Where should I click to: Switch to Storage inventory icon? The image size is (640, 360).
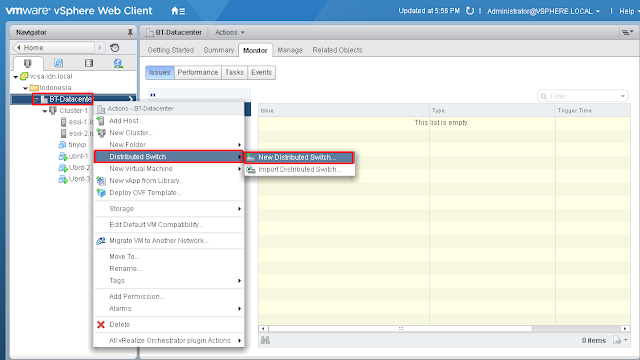89,63
